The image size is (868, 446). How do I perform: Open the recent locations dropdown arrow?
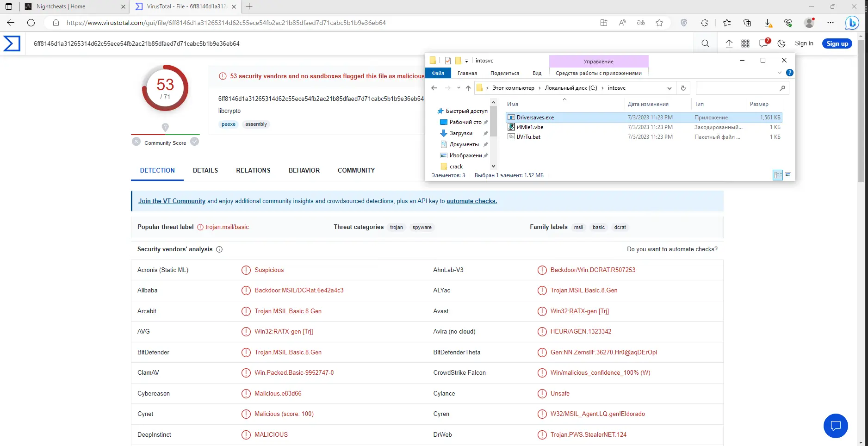tap(459, 88)
